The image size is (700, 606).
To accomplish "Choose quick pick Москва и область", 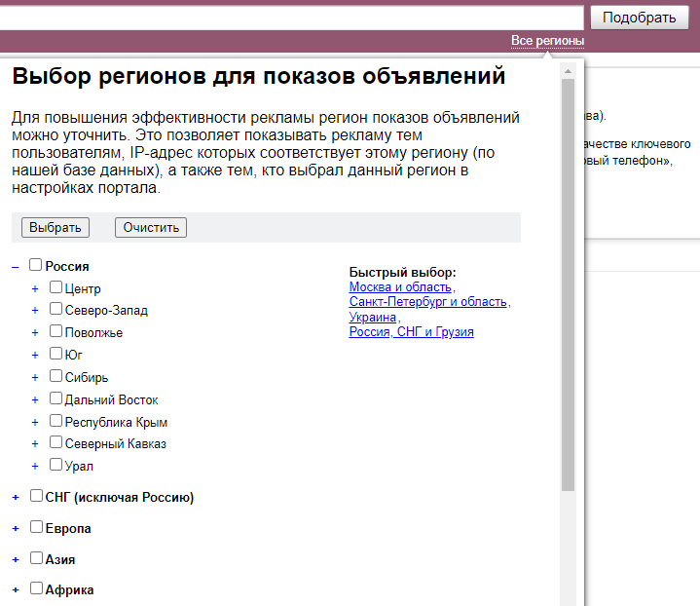I will (401, 287).
